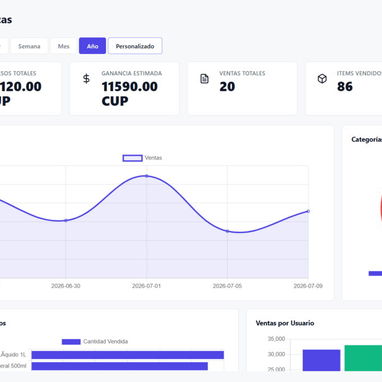
Task: Click the purple legend swatch in Categorías chart
Action: (x=375, y=273)
